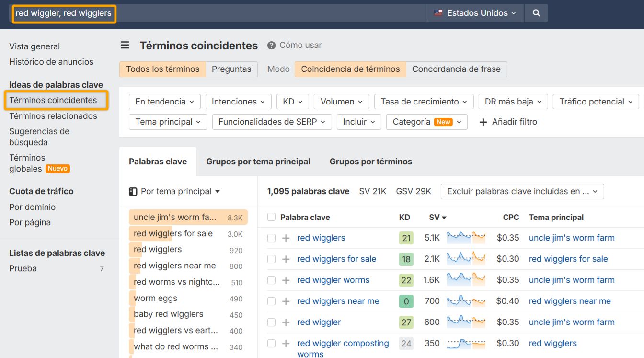This screenshot has height=358, width=644.
Task: Click the US flag icon in country selector
Action: [437, 13]
